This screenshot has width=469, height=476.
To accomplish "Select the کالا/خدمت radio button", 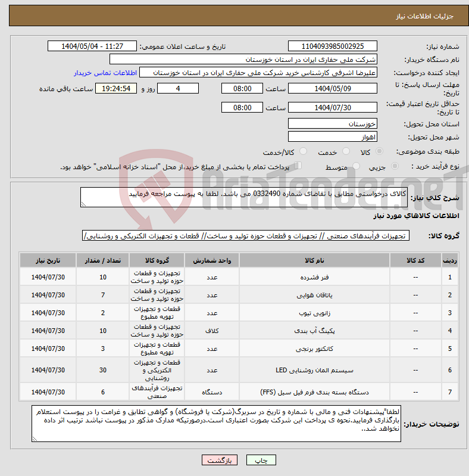I will (303, 151).
